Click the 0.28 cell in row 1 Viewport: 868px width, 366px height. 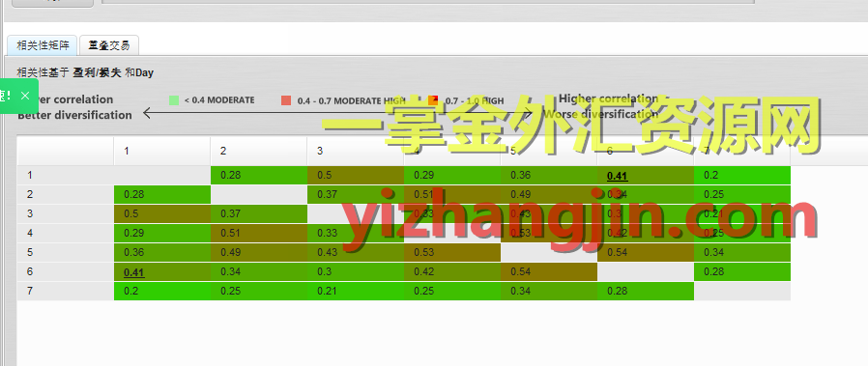pyautogui.click(x=258, y=175)
